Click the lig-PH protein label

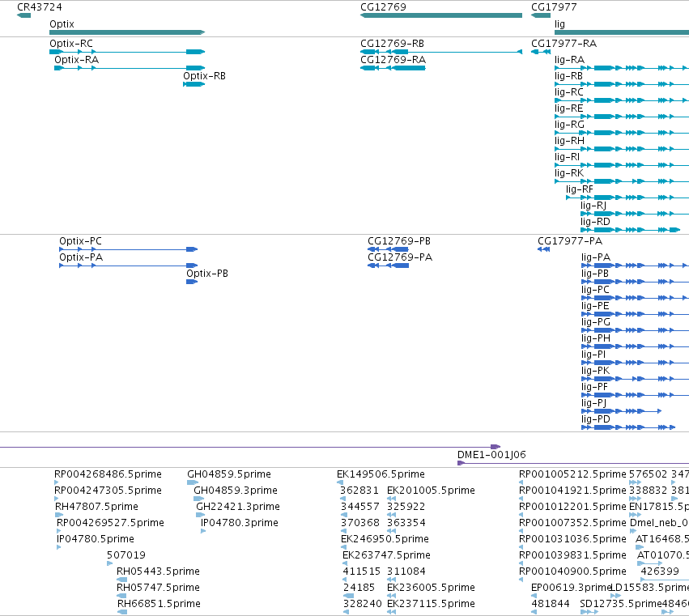tap(596, 338)
